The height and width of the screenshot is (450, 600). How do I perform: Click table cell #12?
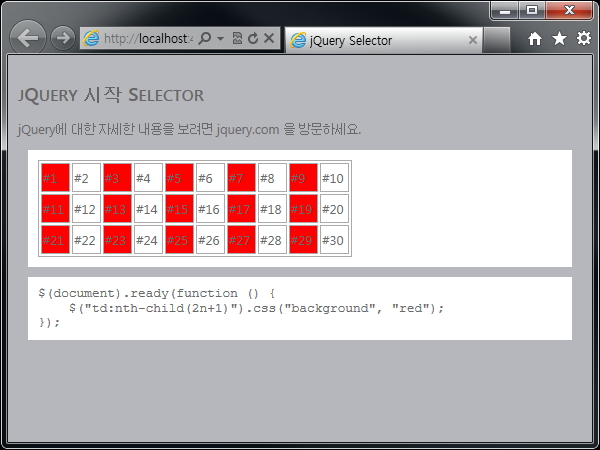click(86, 209)
